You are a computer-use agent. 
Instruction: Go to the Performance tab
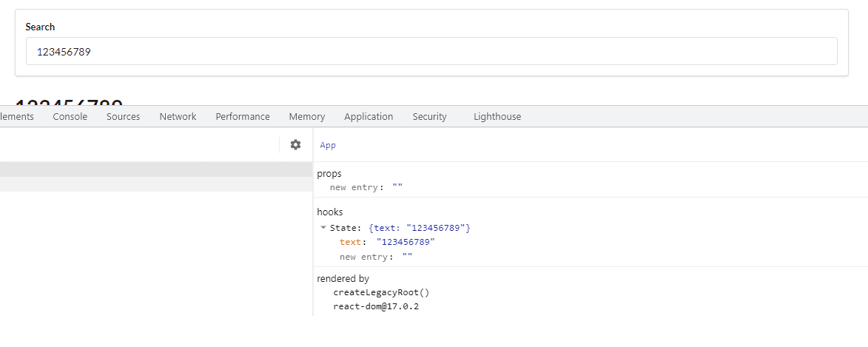point(243,117)
